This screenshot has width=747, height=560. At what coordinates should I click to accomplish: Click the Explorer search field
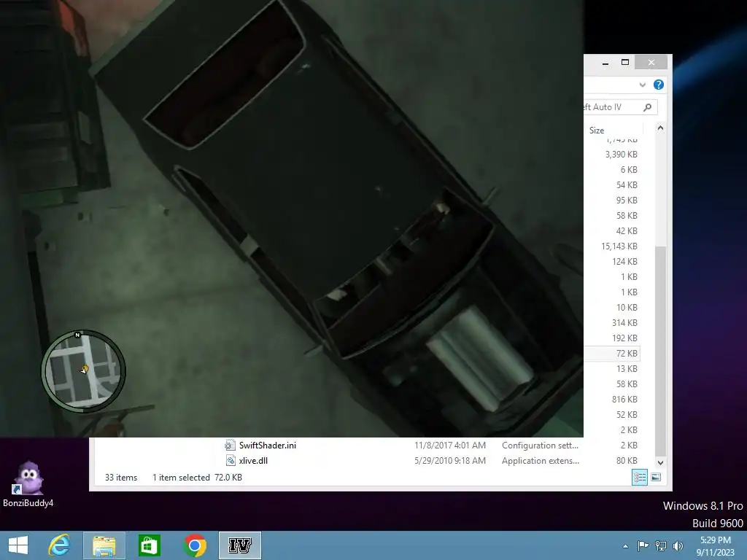[620, 107]
